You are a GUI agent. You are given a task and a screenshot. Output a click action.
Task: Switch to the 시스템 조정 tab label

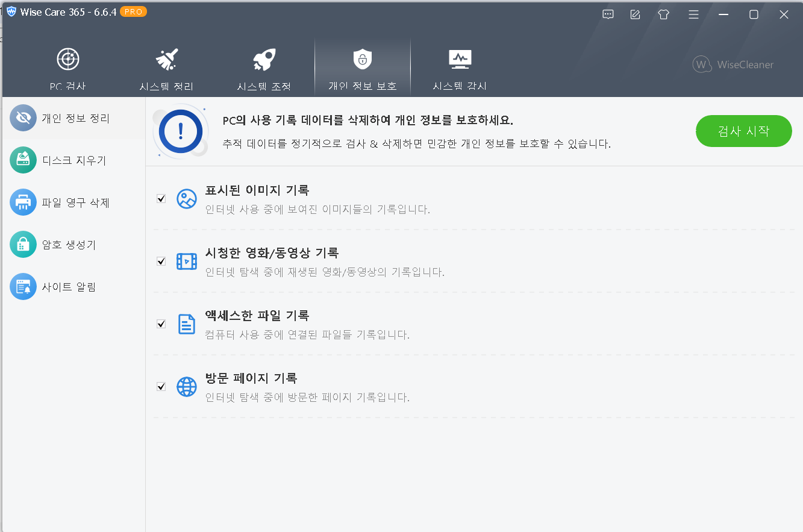tap(264, 86)
